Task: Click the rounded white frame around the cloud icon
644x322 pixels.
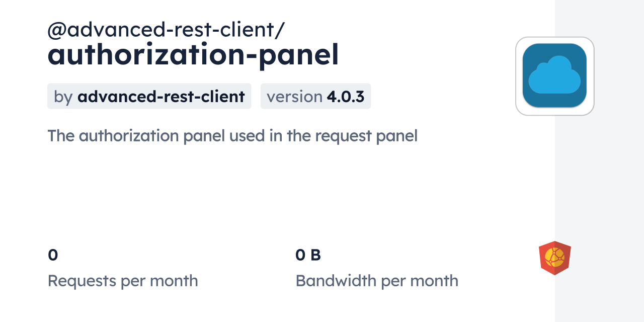Action: pos(519,75)
